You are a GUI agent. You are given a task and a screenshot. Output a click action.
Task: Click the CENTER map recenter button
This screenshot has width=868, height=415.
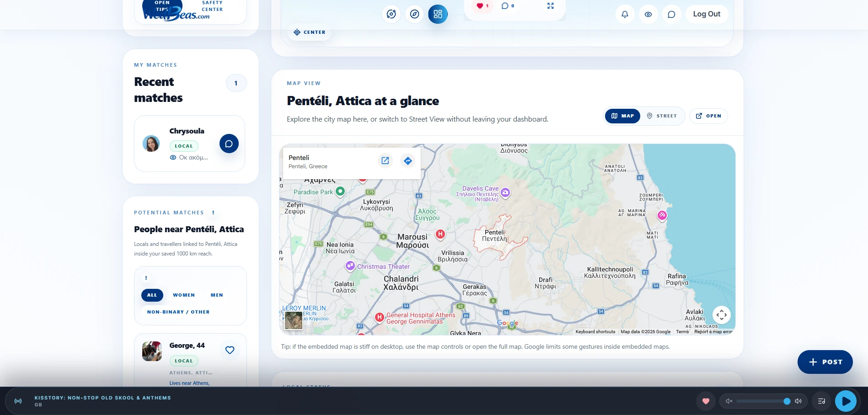(x=310, y=32)
